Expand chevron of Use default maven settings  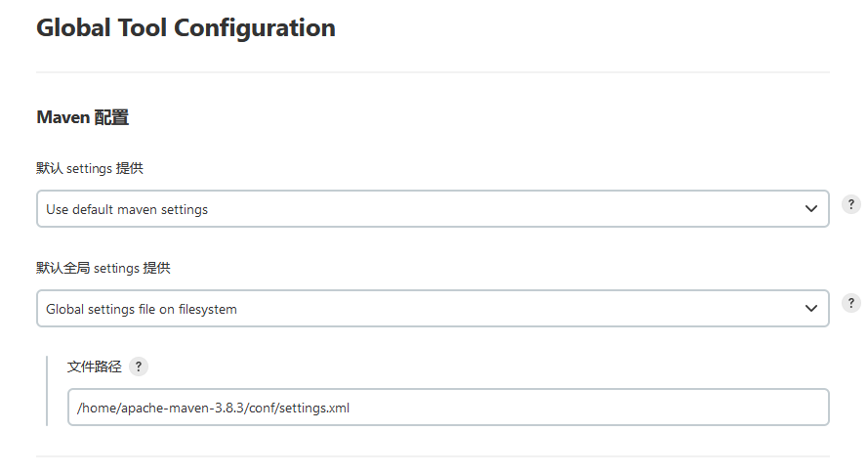[811, 209]
